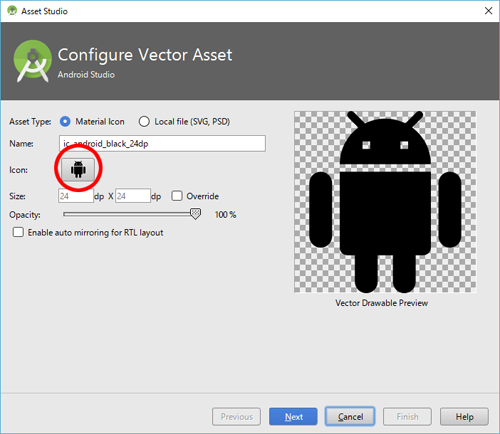Click in the Name text field
The height and width of the screenshot is (434, 500).
coord(162,144)
